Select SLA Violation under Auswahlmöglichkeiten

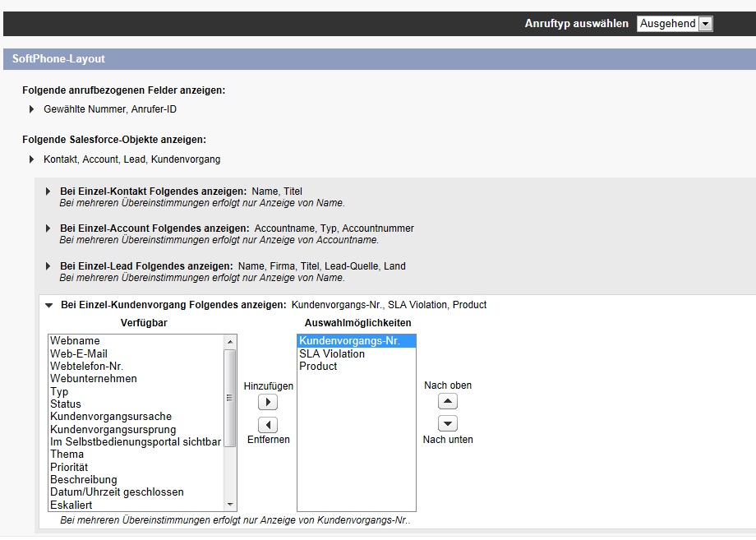coord(334,353)
